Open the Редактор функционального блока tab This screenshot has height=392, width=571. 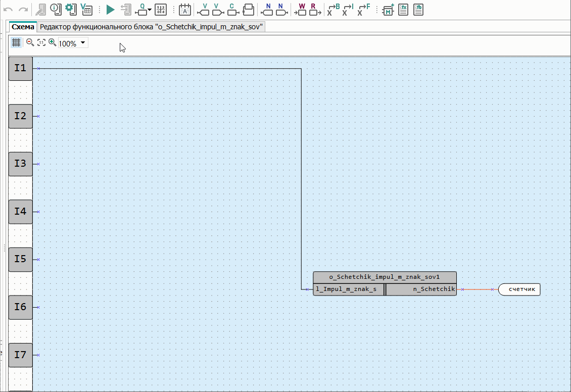(151, 27)
